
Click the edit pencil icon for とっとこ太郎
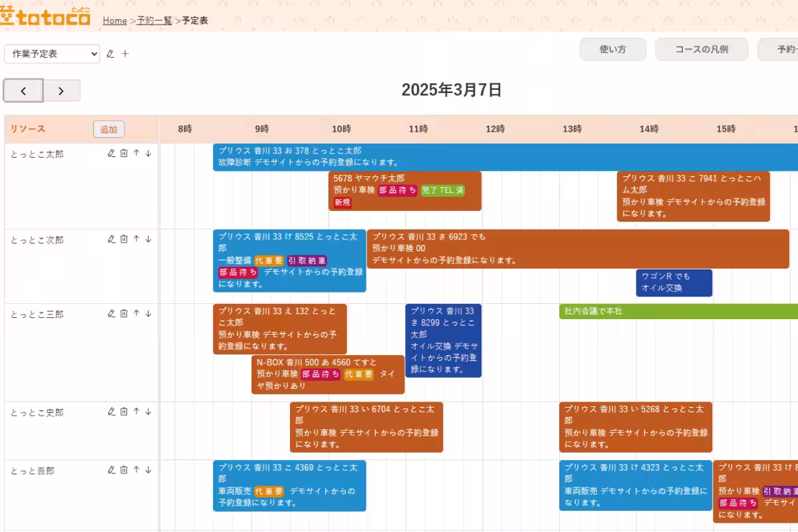click(111, 153)
